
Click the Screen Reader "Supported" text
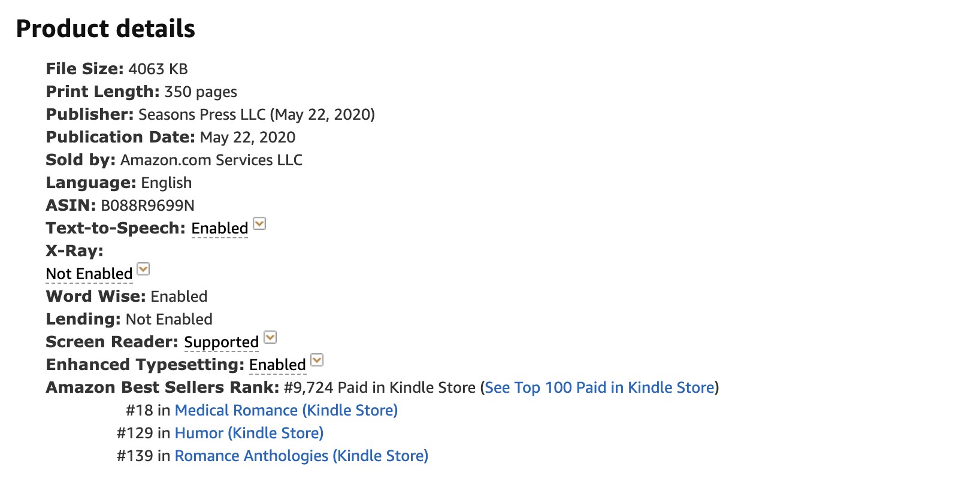pos(221,342)
